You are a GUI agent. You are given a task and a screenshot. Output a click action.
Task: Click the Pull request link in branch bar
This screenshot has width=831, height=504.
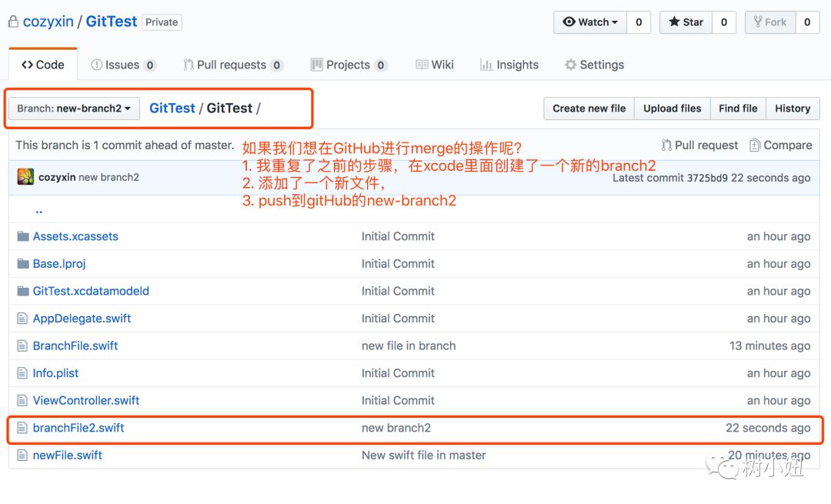(x=699, y=145)
